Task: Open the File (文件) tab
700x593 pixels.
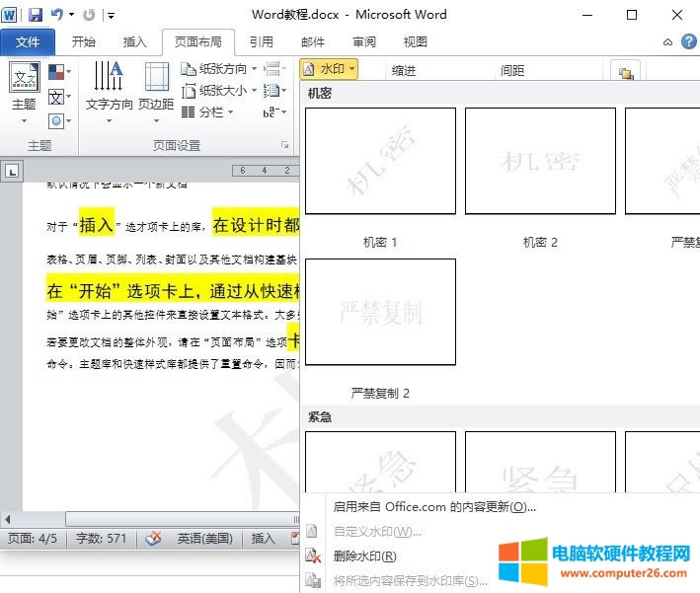Action: pyautogui.click(x=29, y=42)
